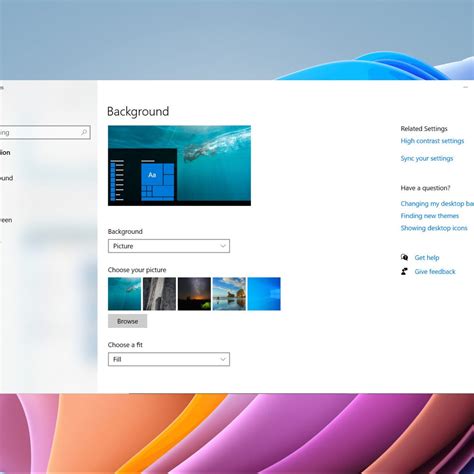Image resolution: width=474 pixels, height=474 pixels.
Task: Open Finding new themes link
Action: [x=429, y=216]
